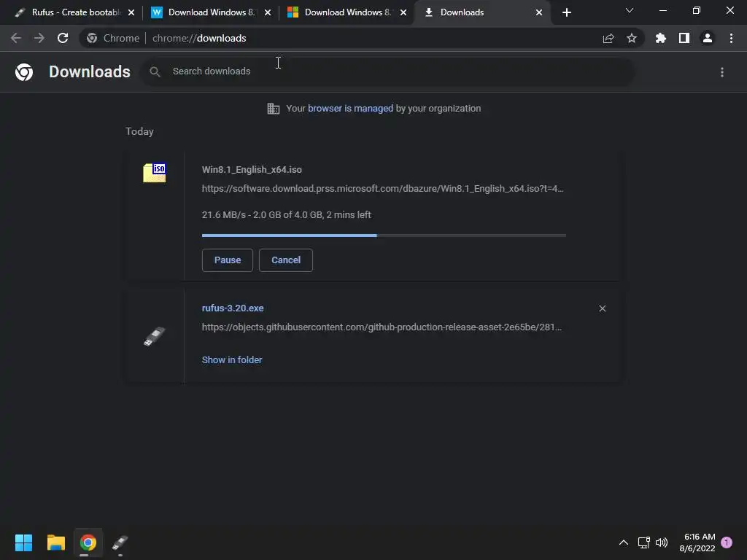Remove rufus-3.20.exe from the list
The height and width of the screenshot is (560, 747).
coord(602,308)
